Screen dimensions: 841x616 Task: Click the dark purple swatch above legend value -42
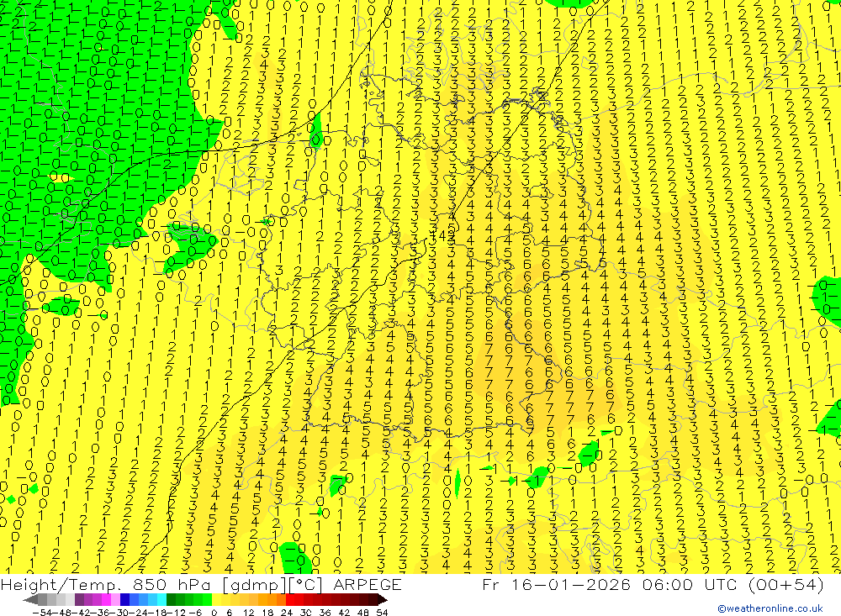tap(79, 599)
